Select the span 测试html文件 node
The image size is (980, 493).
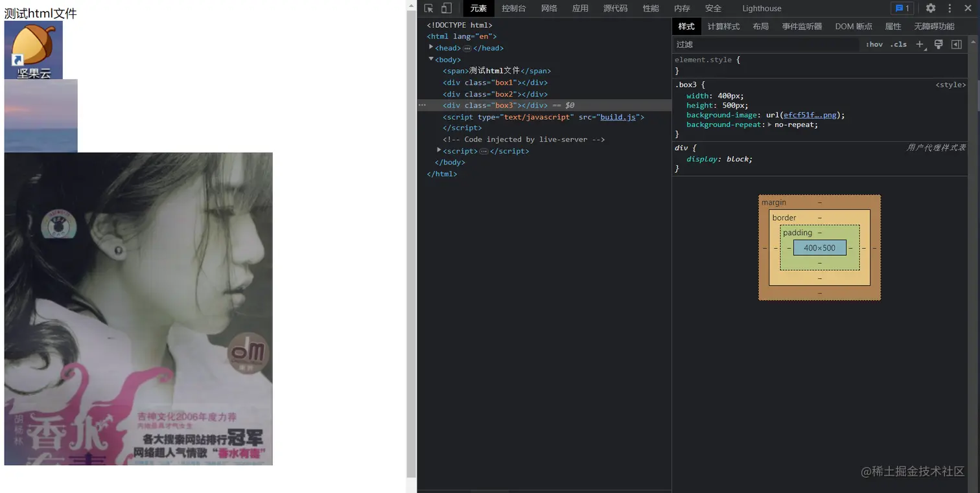(496, 71)
